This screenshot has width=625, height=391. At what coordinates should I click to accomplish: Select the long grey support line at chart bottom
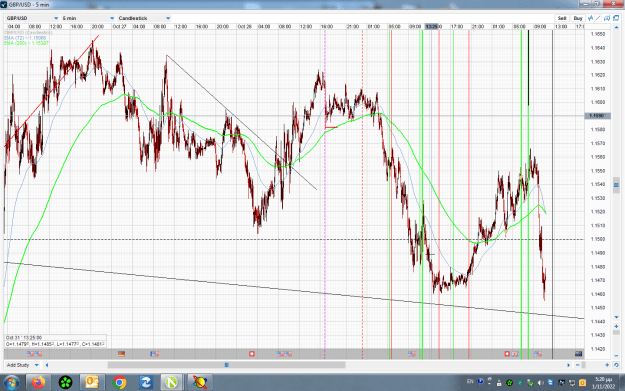coord(294,290)
